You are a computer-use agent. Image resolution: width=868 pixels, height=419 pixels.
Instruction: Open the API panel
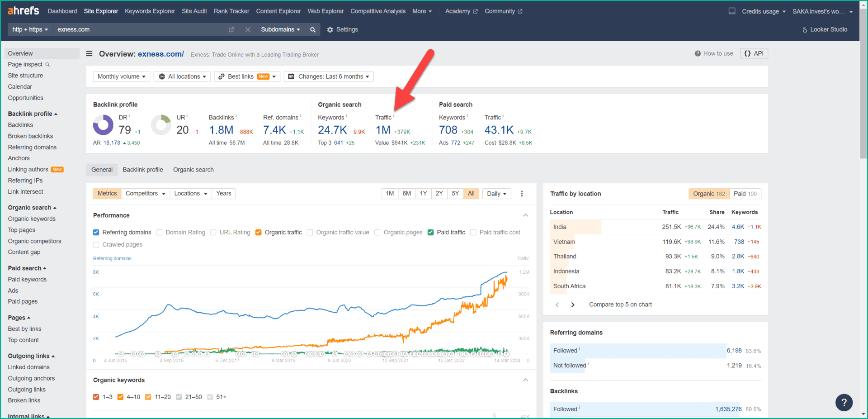(x=754, y=53)
